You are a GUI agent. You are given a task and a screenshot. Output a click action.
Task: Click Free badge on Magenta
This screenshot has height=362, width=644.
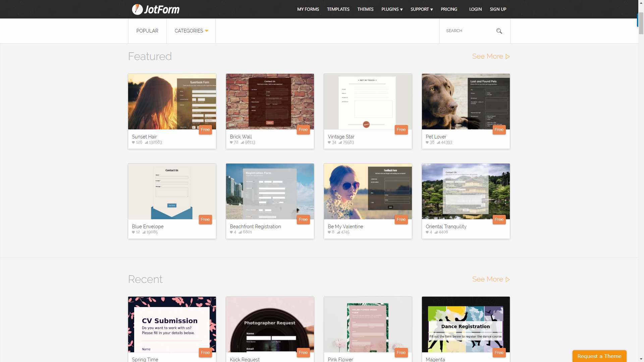pyautogui.click(x=499, y=353)
